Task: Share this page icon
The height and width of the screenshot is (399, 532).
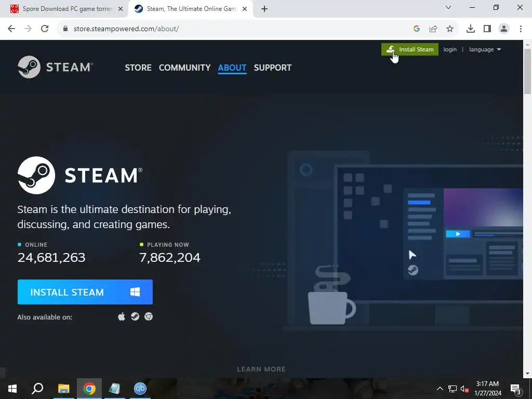Action: pyautogui.click(x=433, y=29)
